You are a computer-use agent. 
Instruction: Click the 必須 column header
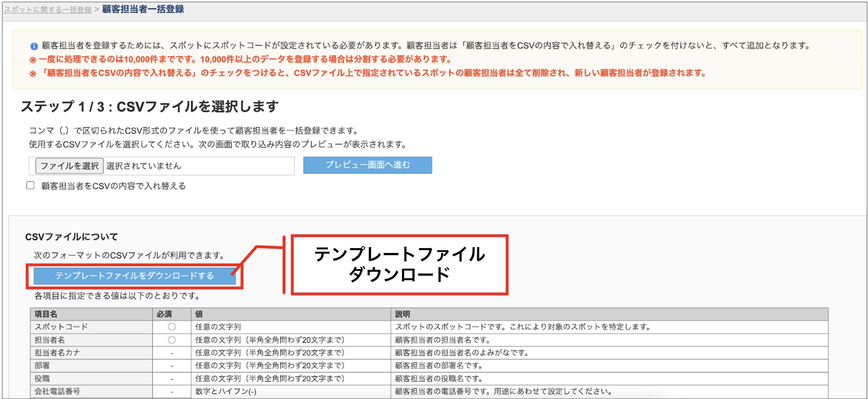[172, 314]
